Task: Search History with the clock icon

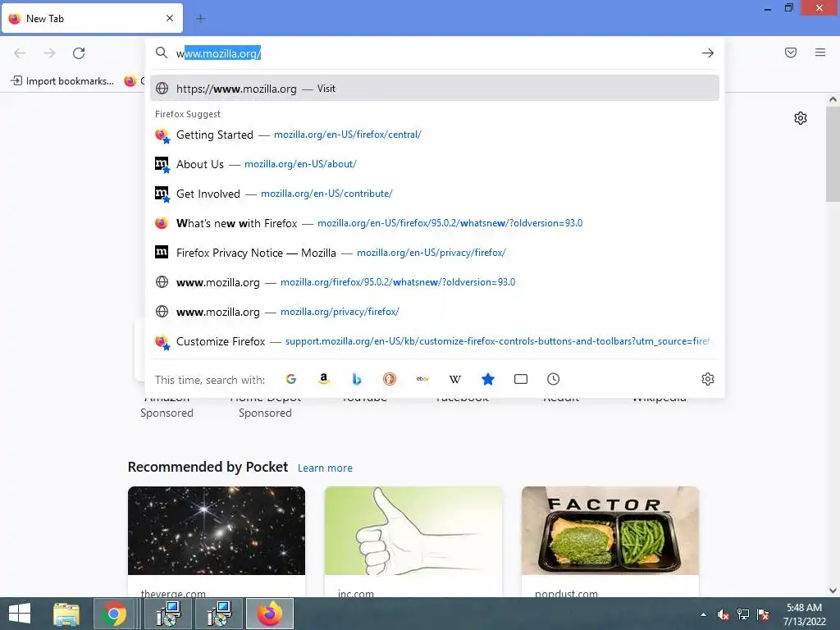Action: point(554,379)
